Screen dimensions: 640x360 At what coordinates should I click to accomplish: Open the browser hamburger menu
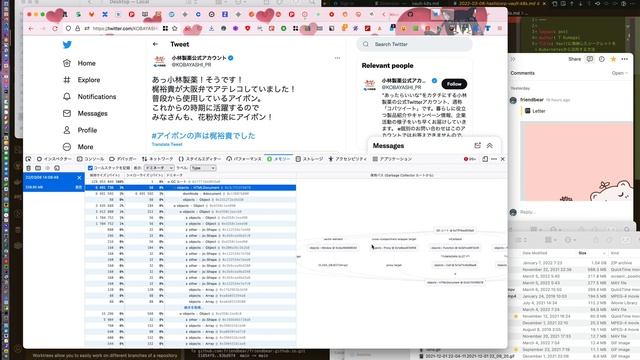tap(500, 29)
